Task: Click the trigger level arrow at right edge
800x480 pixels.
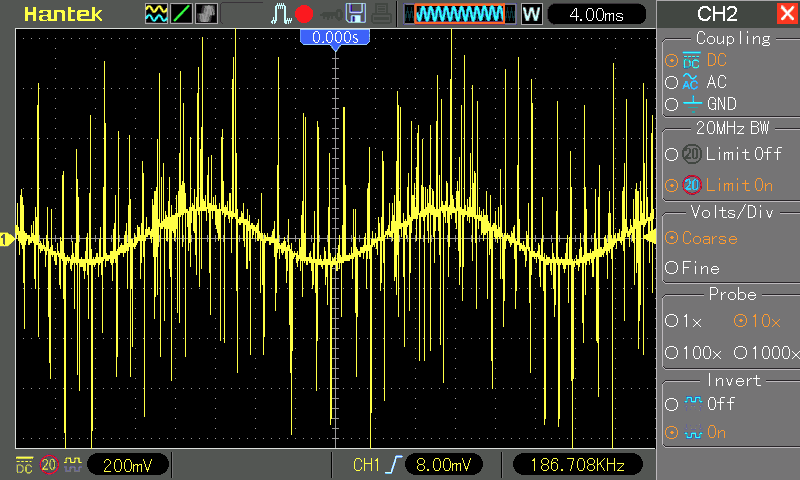Action: click(x=651, y=237)
